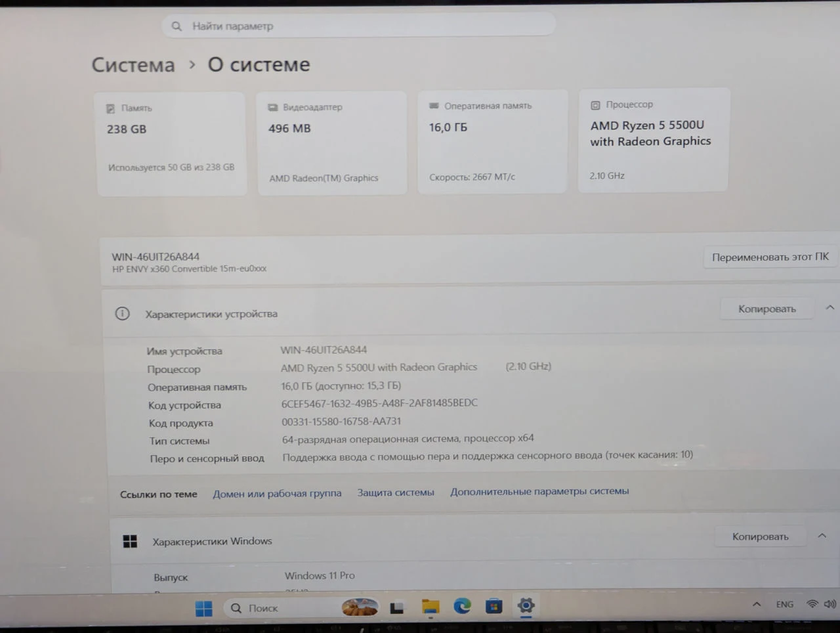840x633 pixels.
Task: Click the PC name WIN-46UIT26A844 header
Action: [x=156, y=257]
